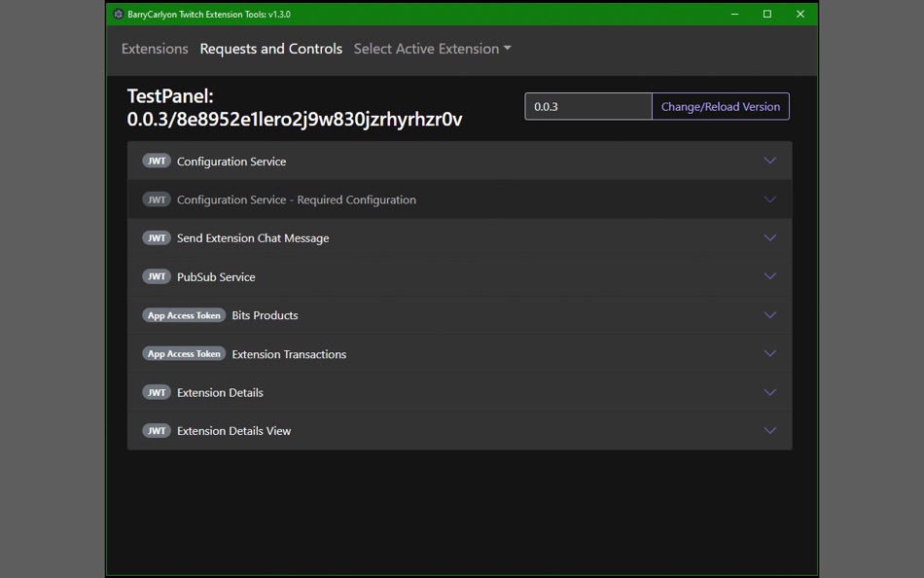Viewport: 924px width, 578px height.
Task: Click 'Bits Products' section title
Action: point(265,315)
